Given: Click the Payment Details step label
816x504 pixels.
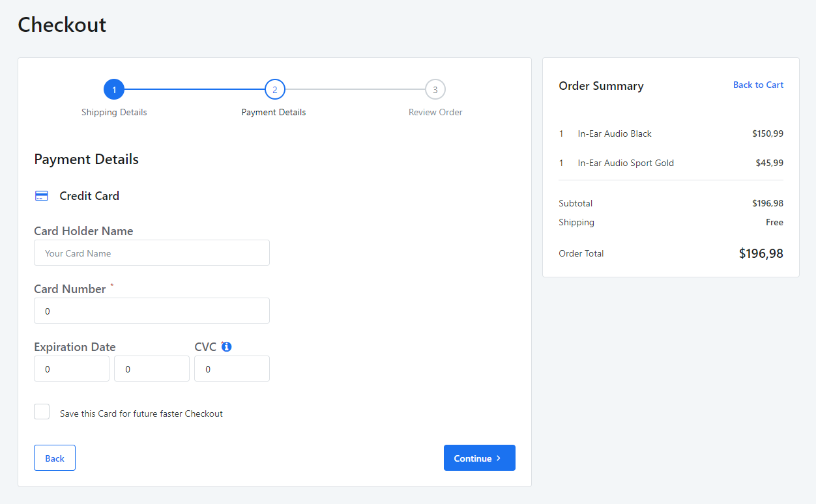Looking at the screenshot, I should 273,112.
